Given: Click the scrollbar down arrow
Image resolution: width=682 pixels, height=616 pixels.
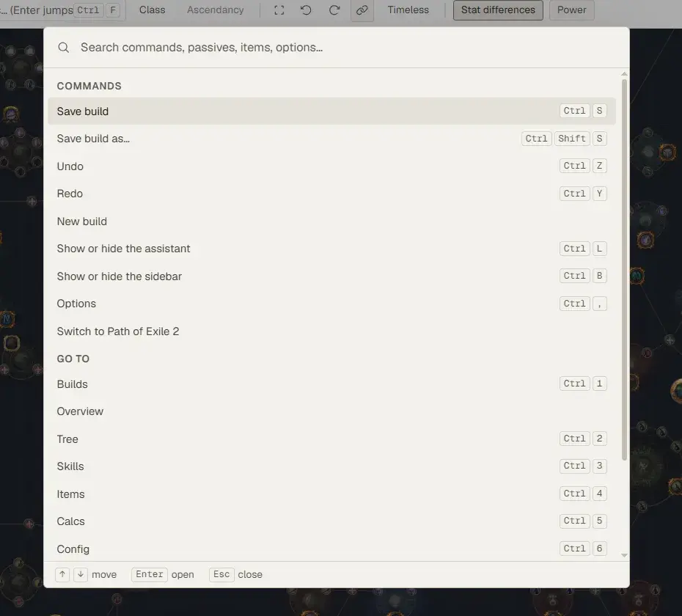Looking at the screenshot, I should [x=625, y=556].
